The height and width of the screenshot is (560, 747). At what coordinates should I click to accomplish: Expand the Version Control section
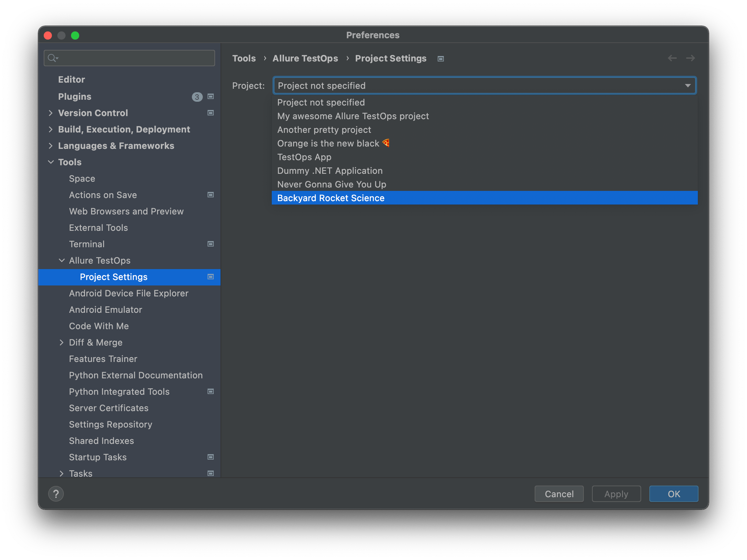[x=51, y=113]
